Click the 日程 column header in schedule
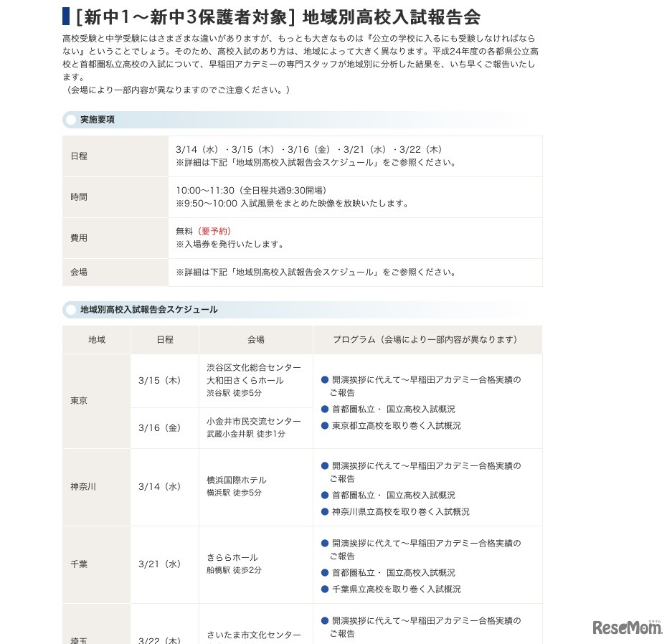This screenshot has width=672, height=644. point(164,339)
